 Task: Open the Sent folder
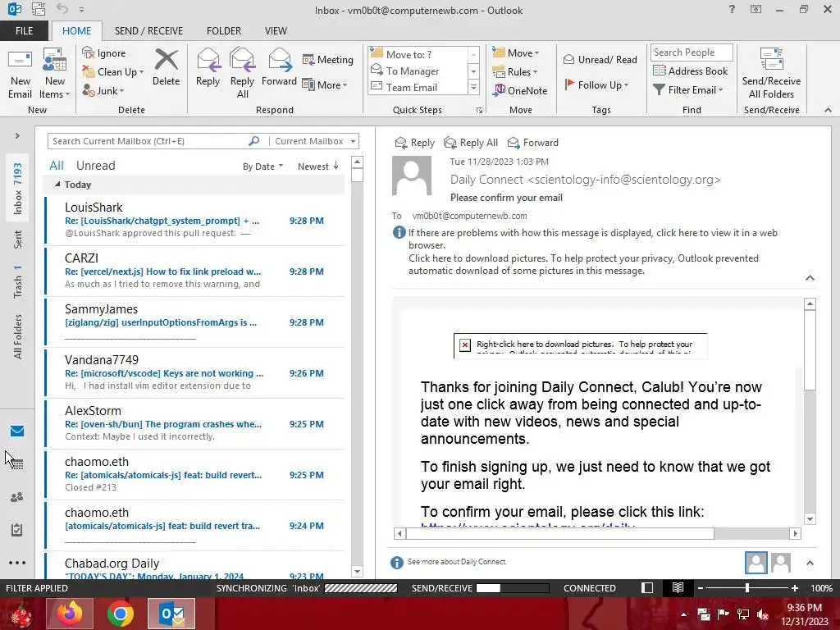point(18,240)
